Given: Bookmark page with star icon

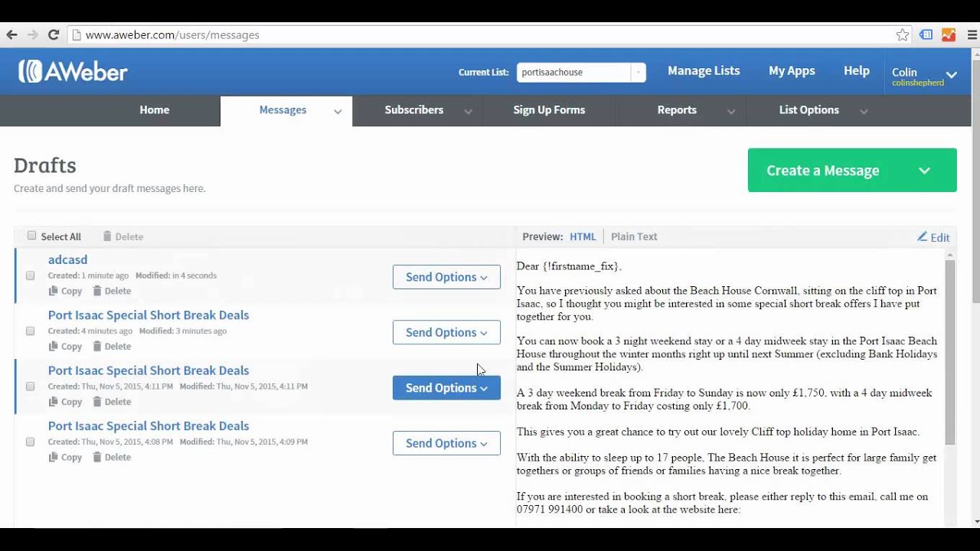Looking at the screenshot, I should (903, 34).
